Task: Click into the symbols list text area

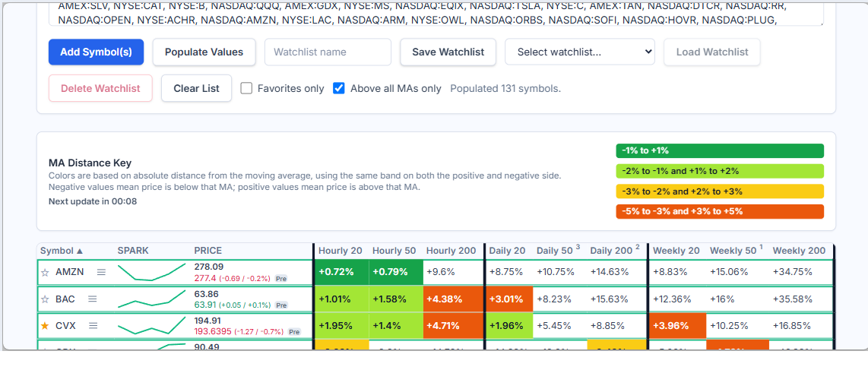Action: point(436,14)
